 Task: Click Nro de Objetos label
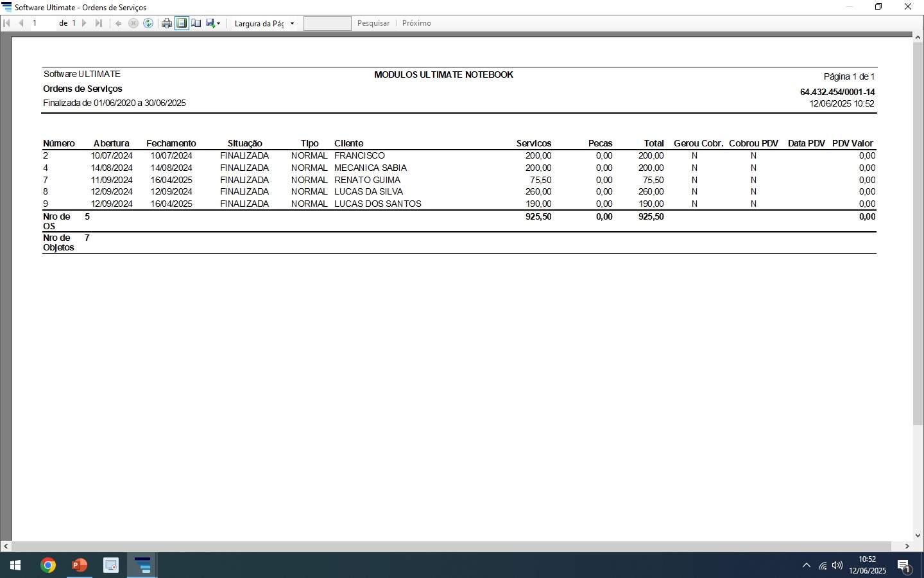tap(58, 243)
